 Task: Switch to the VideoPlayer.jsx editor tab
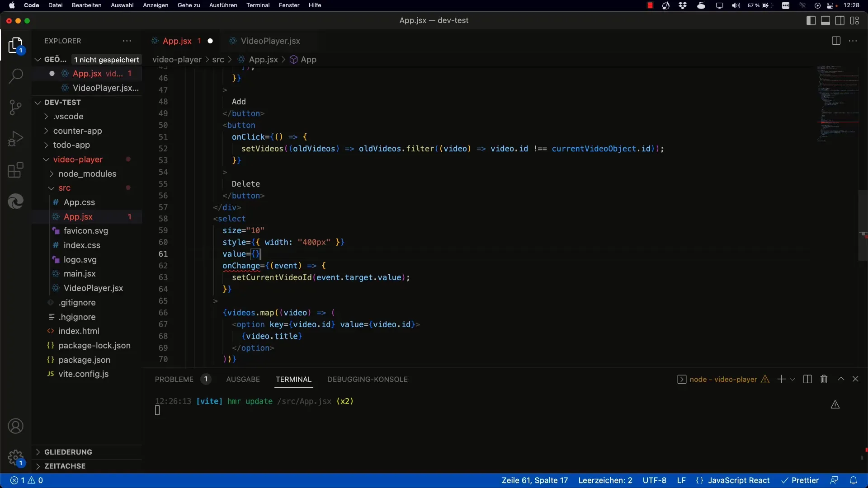click(270, 41)
